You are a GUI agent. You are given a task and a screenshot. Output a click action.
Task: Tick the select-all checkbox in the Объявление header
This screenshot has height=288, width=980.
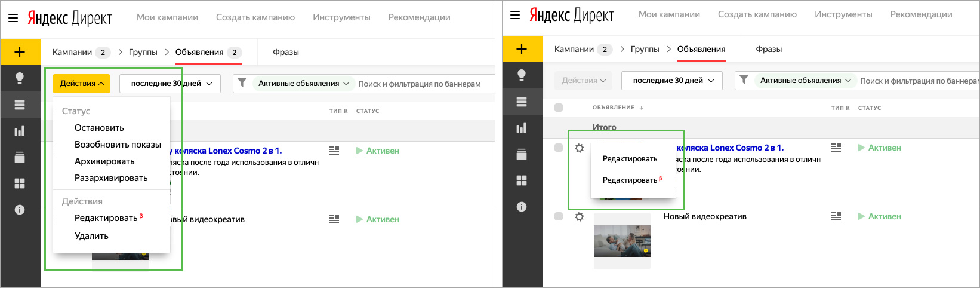click(559, 108)
